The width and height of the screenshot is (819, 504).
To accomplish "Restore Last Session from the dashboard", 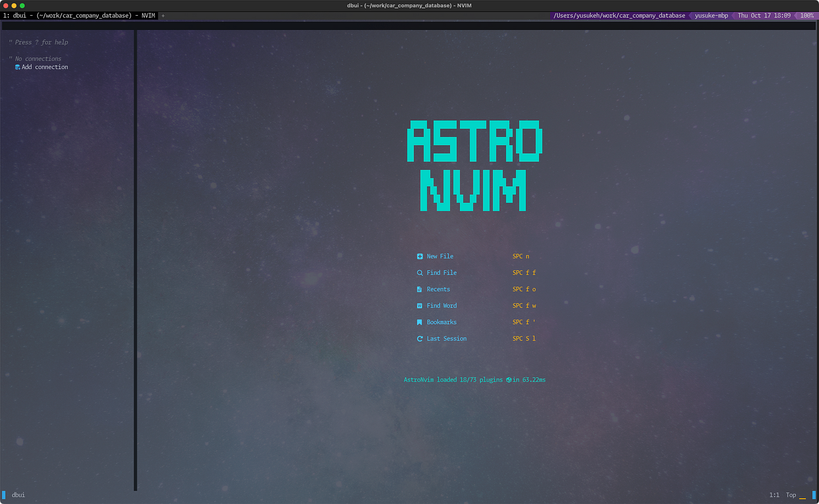I will tap(446, 338).
